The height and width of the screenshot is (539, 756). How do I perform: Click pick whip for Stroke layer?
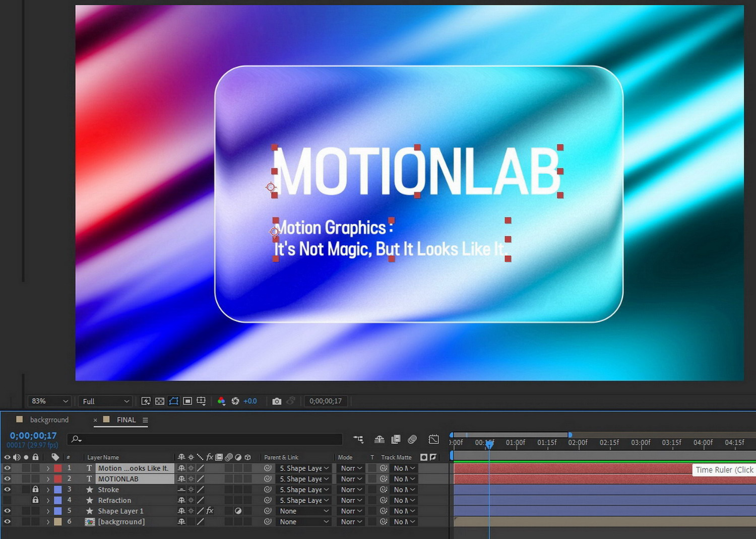(x=268, y=490)
